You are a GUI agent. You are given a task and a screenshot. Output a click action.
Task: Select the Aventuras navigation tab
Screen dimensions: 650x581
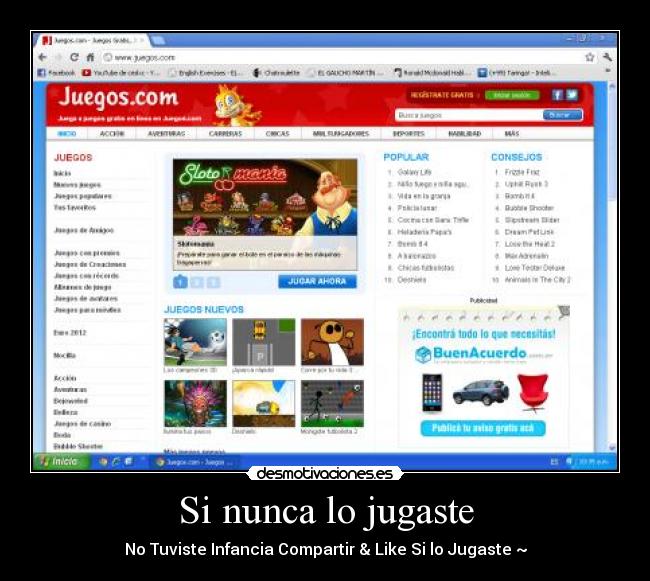tap(166, 133)
